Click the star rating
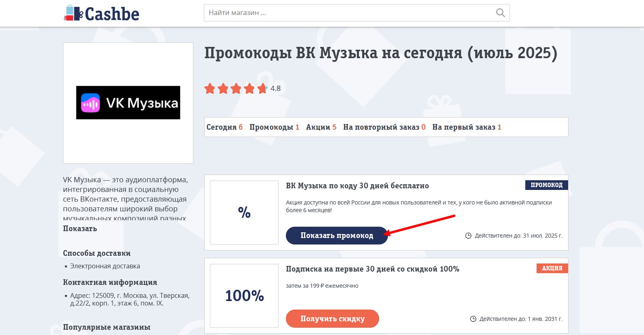Screen dimensions: 644x335 pos(236,88)
